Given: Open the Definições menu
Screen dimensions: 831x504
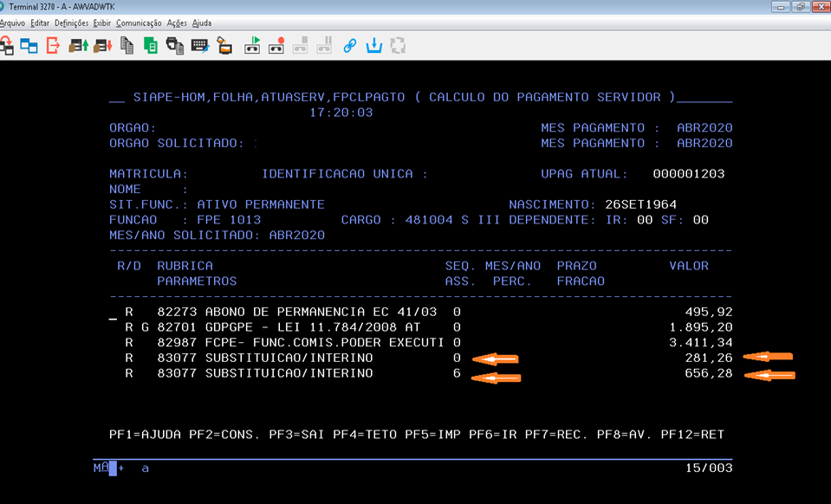Looking at the screenshot, I should pos(72,23).
